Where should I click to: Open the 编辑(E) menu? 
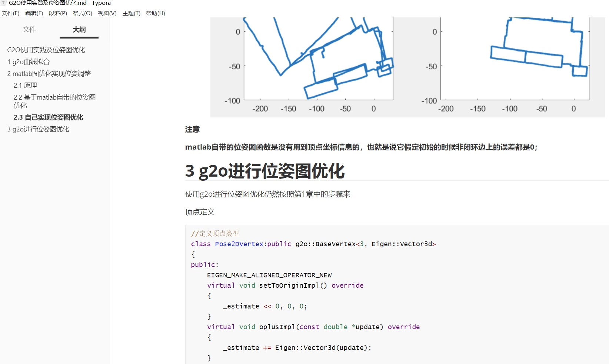(34, 13)
